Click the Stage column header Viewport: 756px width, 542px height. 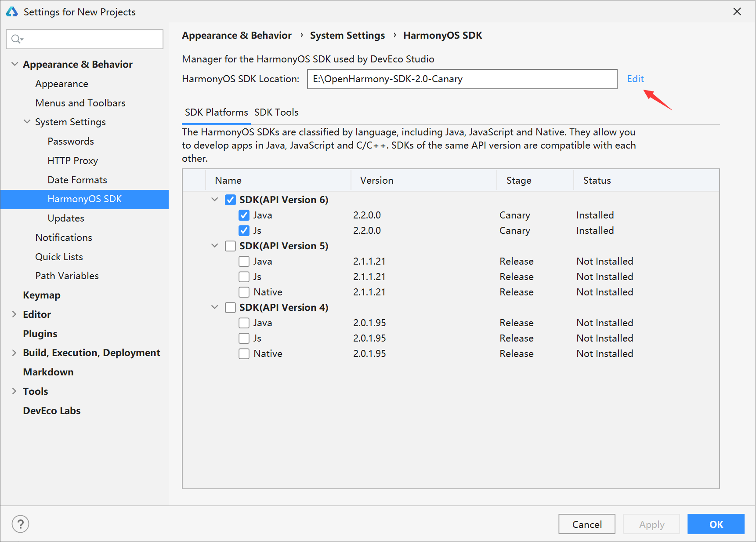(535, 180)
